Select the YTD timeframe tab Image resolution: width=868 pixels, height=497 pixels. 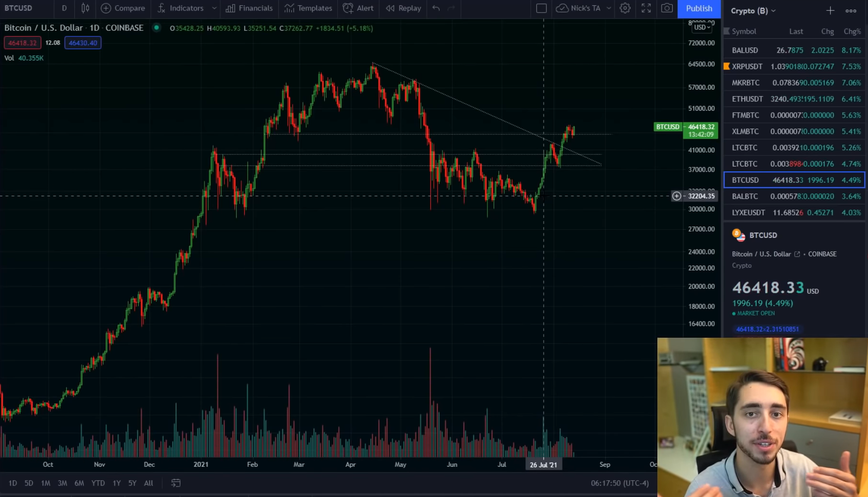click(98, 483)
